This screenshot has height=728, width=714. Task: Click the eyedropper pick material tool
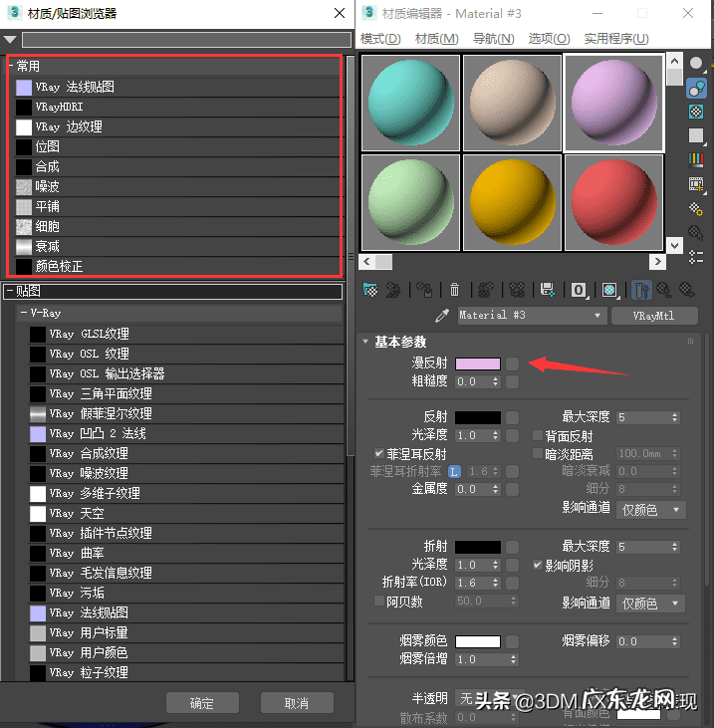(443, 316)
